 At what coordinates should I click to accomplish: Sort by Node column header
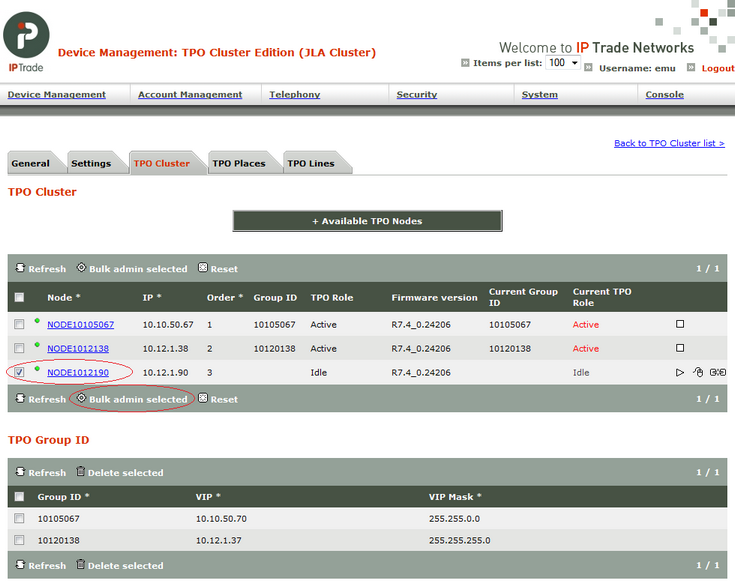tap(64, 297)
